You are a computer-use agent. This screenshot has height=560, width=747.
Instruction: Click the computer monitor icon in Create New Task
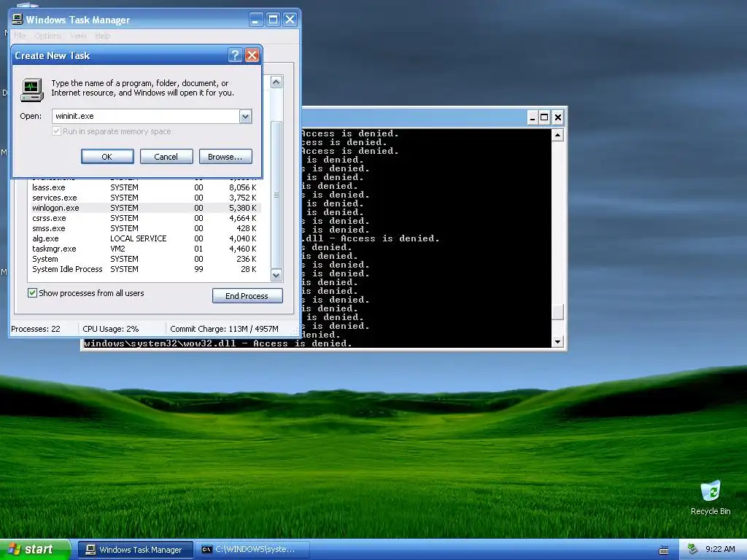(32, 90)
